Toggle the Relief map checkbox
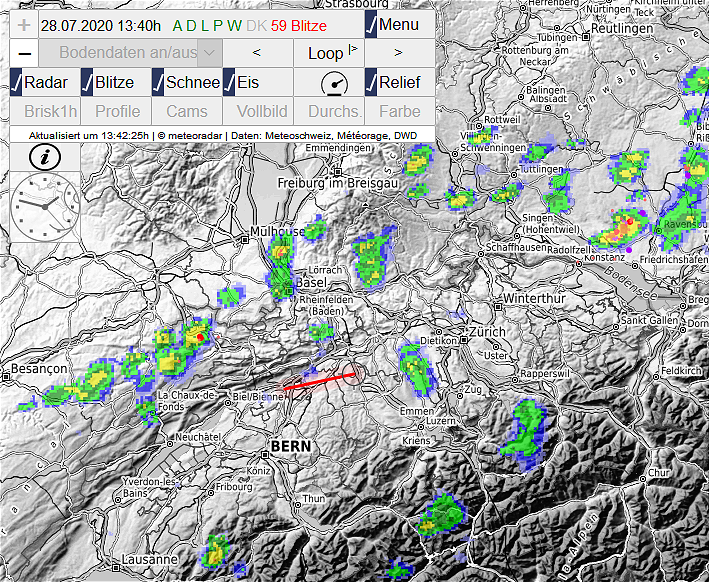The height and width of the screenshot is (582, 710). (399, 82)
